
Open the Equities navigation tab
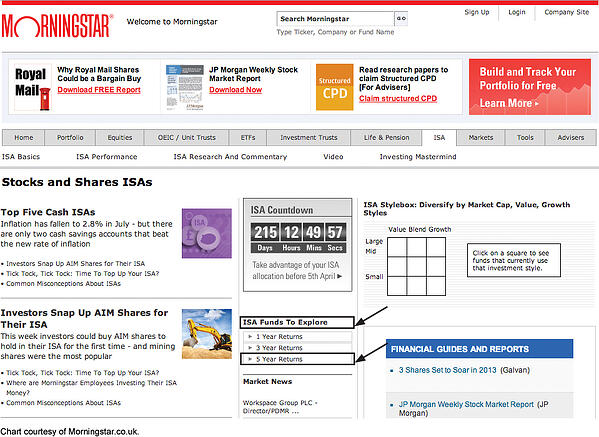click(x=120, y=138)
